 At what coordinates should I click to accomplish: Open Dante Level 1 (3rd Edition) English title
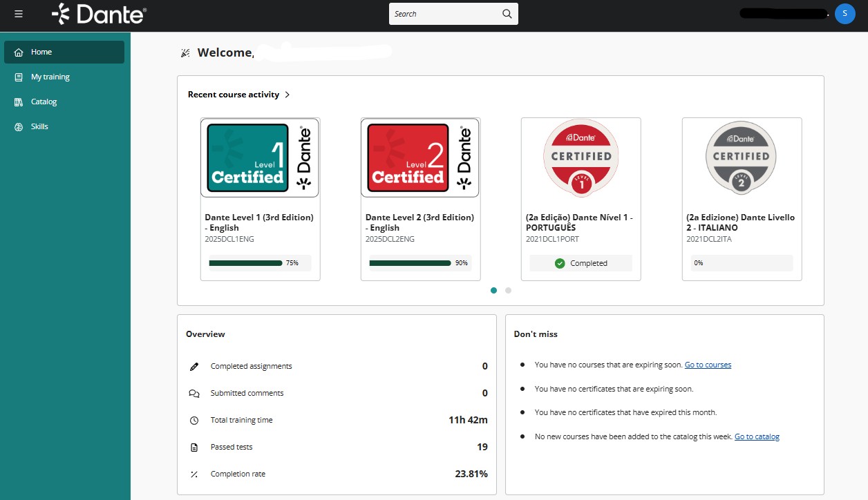[x=259, y=222]
